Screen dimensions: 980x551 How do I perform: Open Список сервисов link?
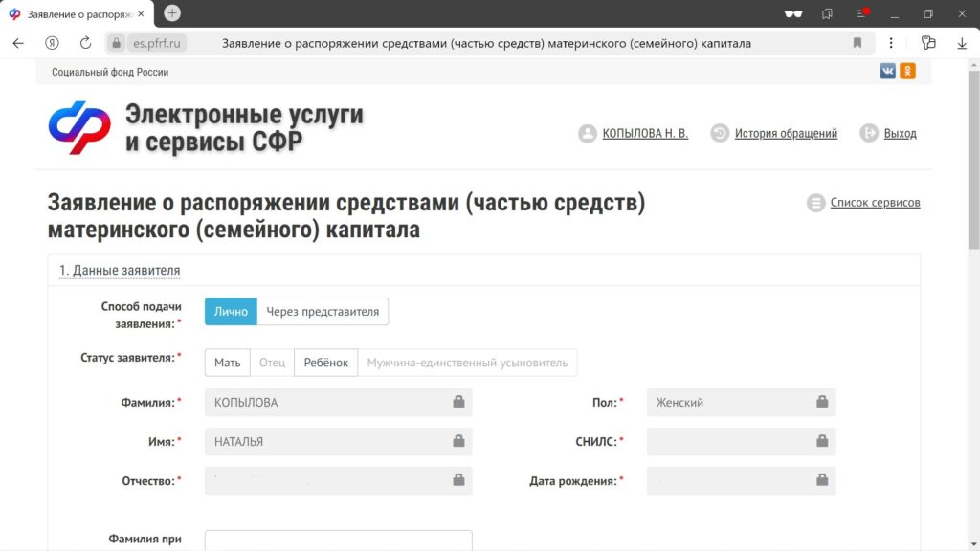[875, 203]
